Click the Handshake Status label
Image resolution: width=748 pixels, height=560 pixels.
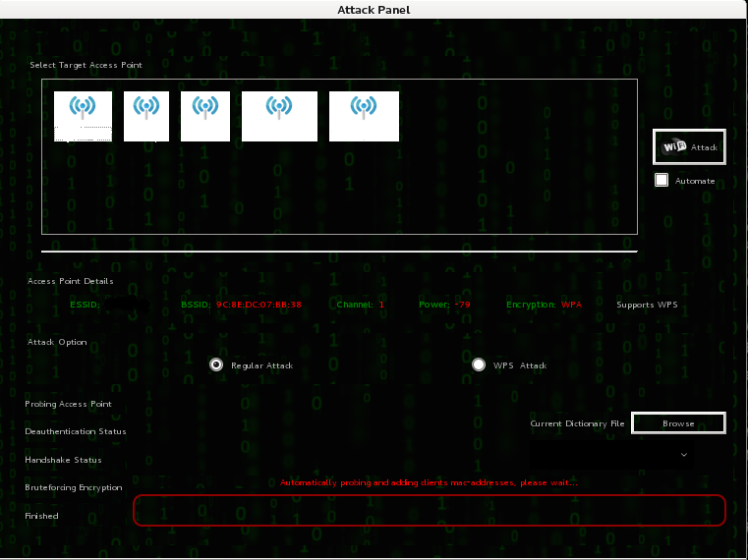point(63,460)
